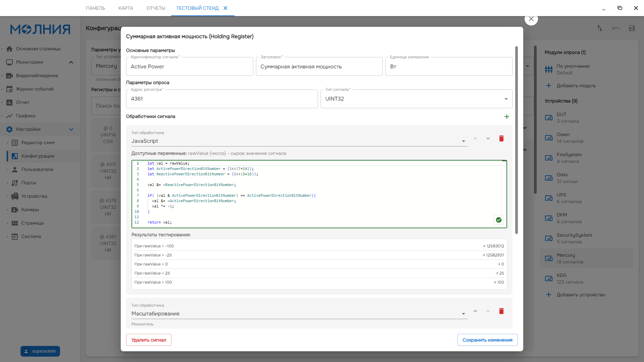644x362 pixels.
Task: Delete the JavaScript signal handler
Action: point(501,138)
